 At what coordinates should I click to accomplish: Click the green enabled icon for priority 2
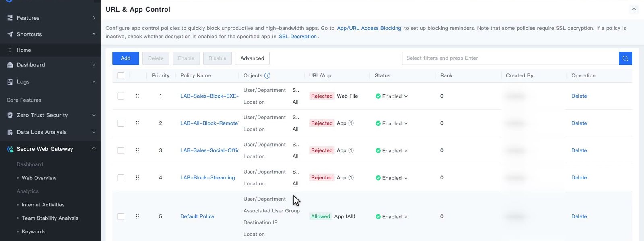378,124
